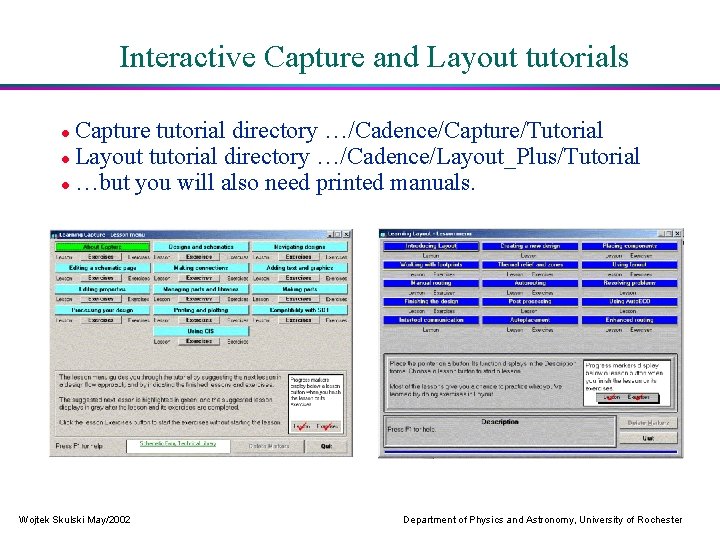Viewport: 720px width, 540px height.
Task: Click the Learning Capture title bar icon
Action: pyautogui.click(x=54, y=235)
